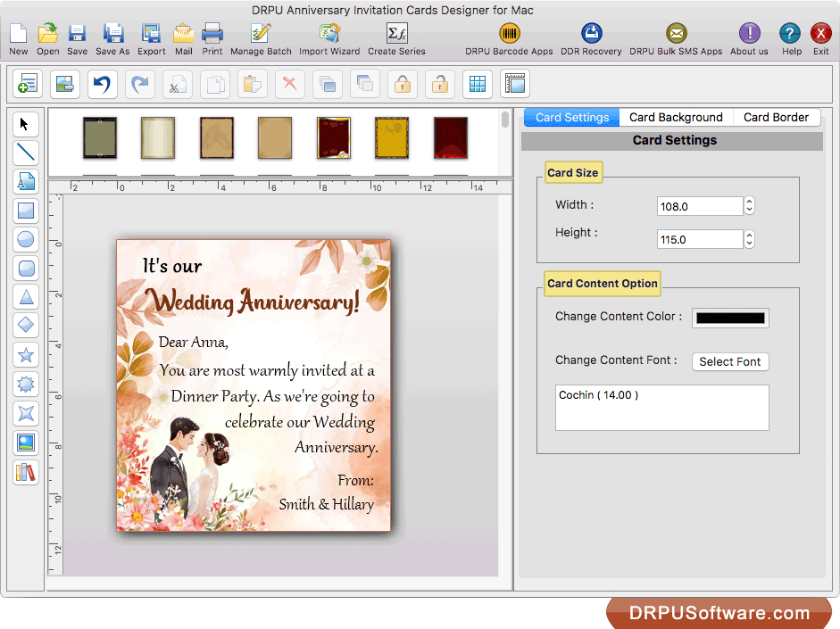Pick the Line drawing tool
Viewport: 840px width, 629px height.
[25, 153]
